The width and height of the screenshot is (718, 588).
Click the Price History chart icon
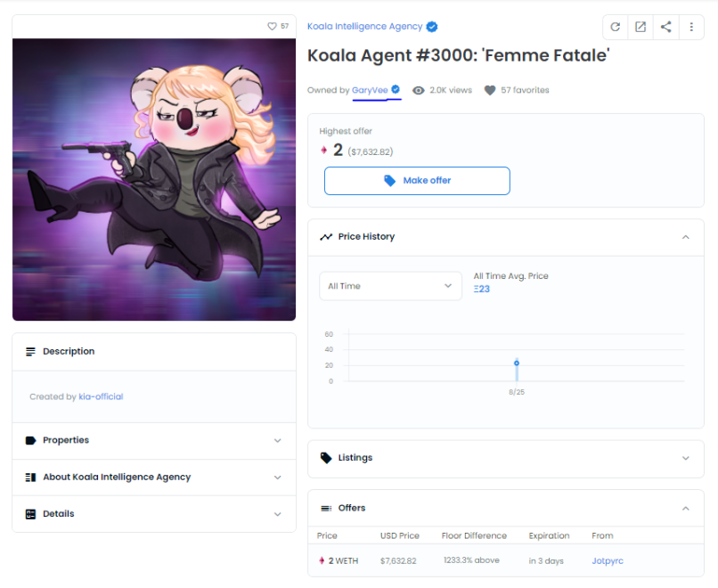(326, 237)
